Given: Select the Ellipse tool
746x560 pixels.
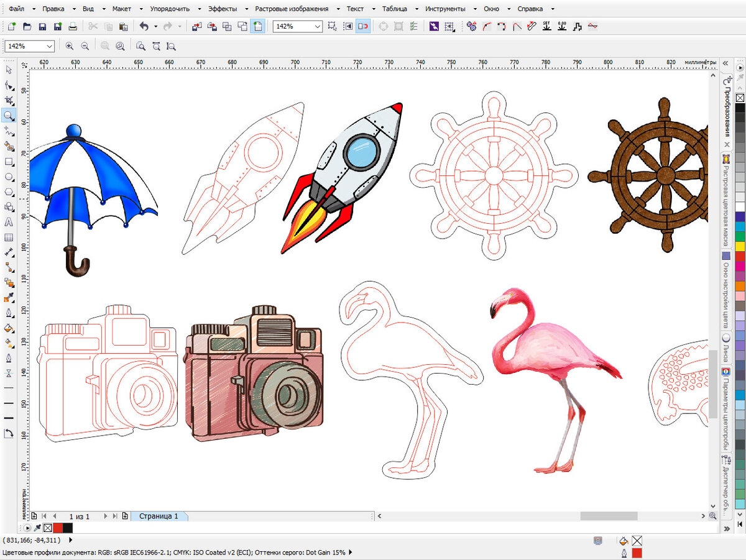Looking at the screenshot, I should (9, 177).
